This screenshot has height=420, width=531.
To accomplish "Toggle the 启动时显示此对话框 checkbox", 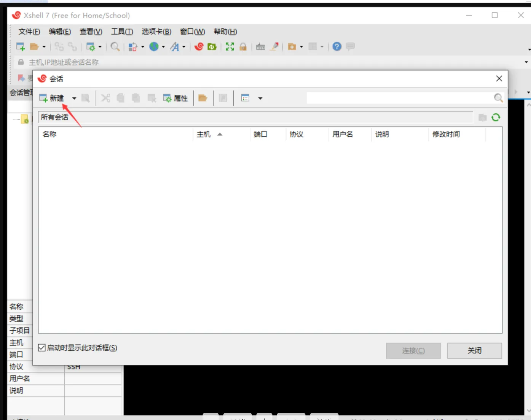I will click(42, 348).
